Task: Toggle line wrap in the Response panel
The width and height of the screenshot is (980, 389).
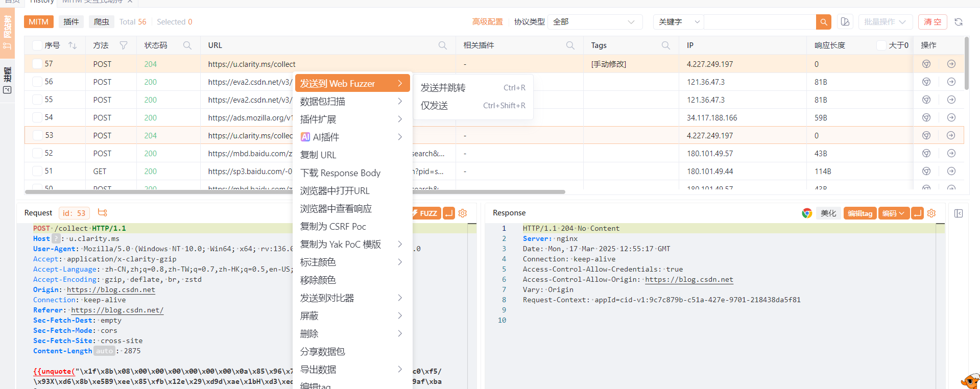Action: (918, 213)
